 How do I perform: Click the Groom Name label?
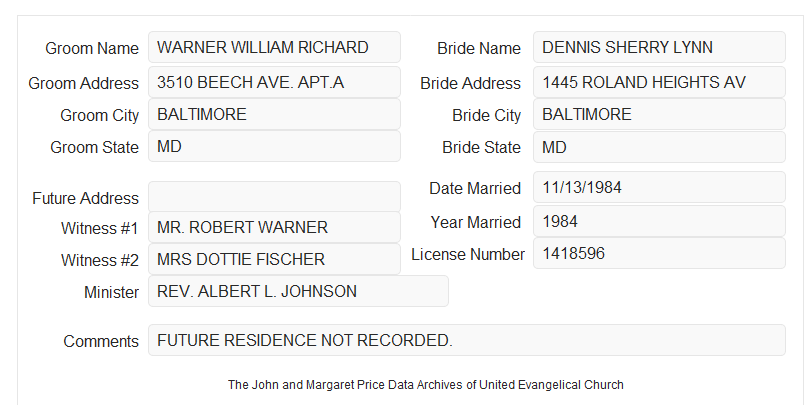tap(92, 48)
